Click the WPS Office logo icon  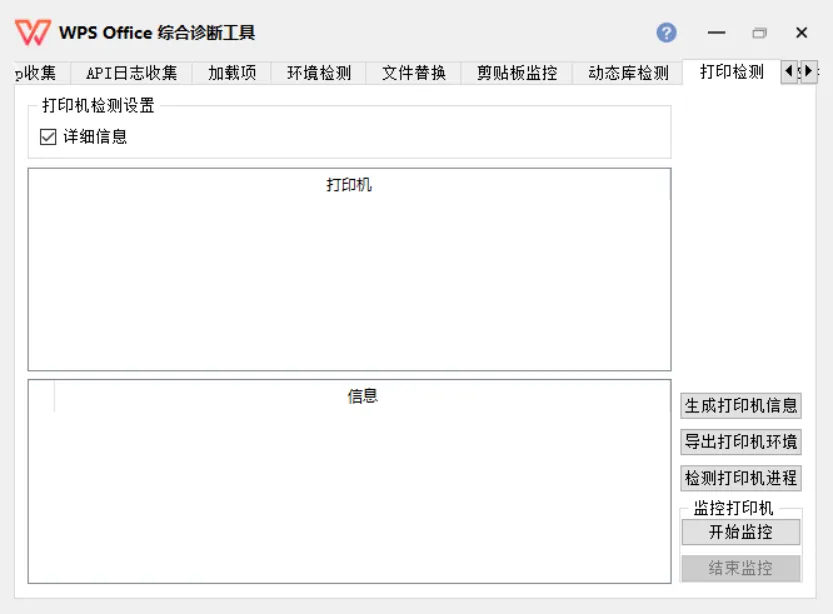click(x=33, y=32)
